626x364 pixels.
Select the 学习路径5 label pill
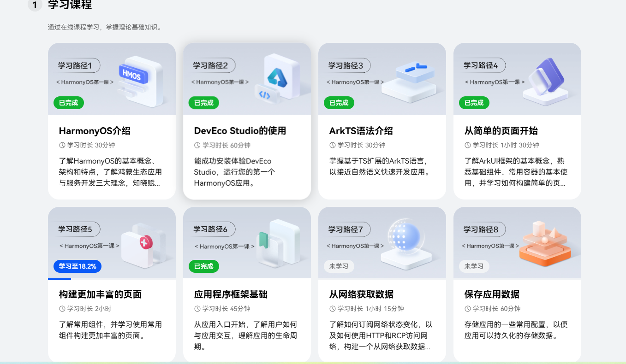click(x=77, y=229)
